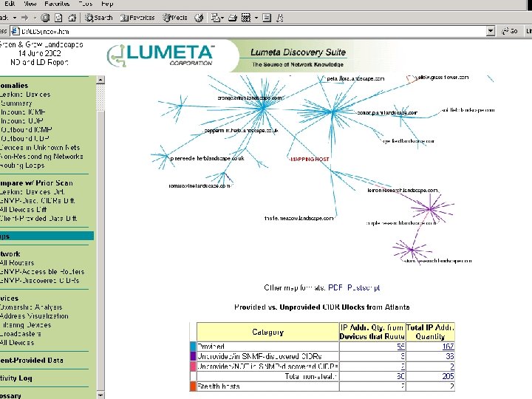
Task: Click the blue Provided color swatch
Action: point(193,347)
